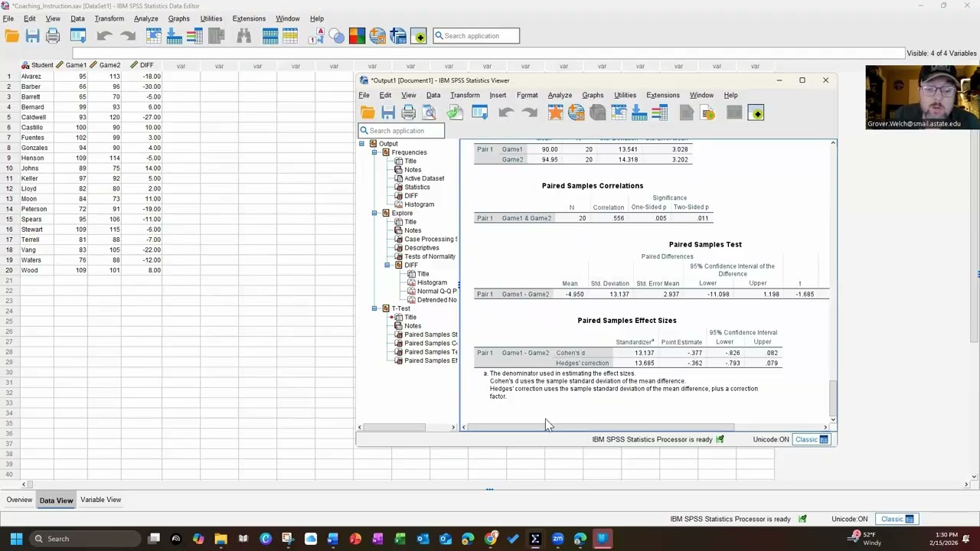Toggle Classic switch in Data Editor status bar

[897, 519]
